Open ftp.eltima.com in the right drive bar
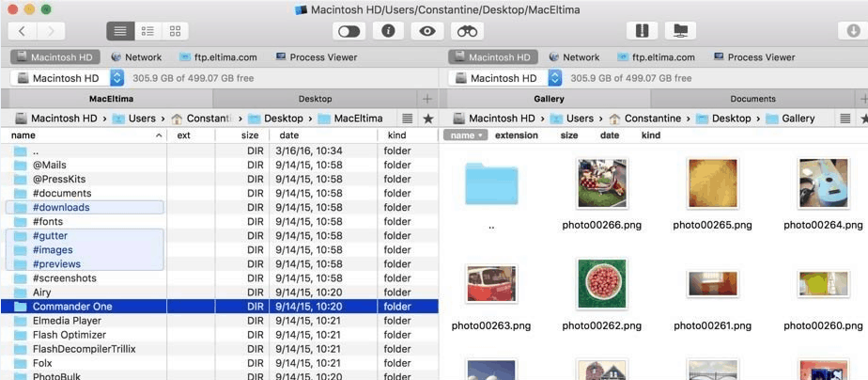 point(656,57)
